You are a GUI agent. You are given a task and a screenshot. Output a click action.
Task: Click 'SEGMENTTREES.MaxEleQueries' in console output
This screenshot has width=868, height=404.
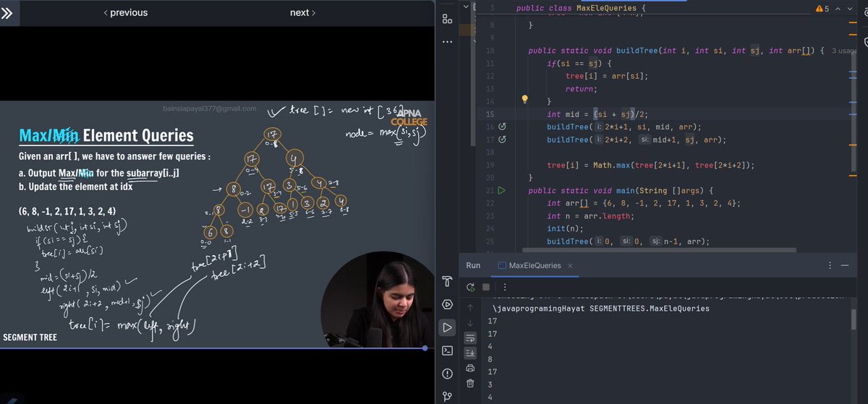[648, 308]
